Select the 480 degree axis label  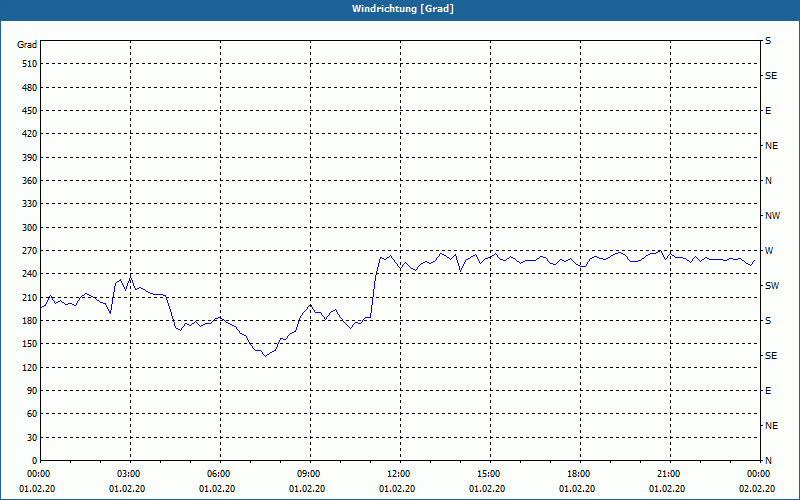pos(29,87)
